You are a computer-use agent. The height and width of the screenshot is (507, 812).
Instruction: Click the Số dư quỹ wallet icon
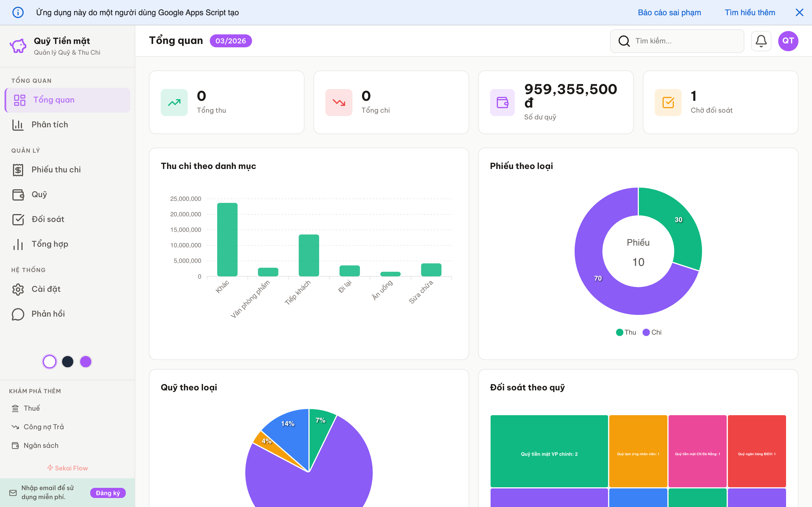[502, 102]
